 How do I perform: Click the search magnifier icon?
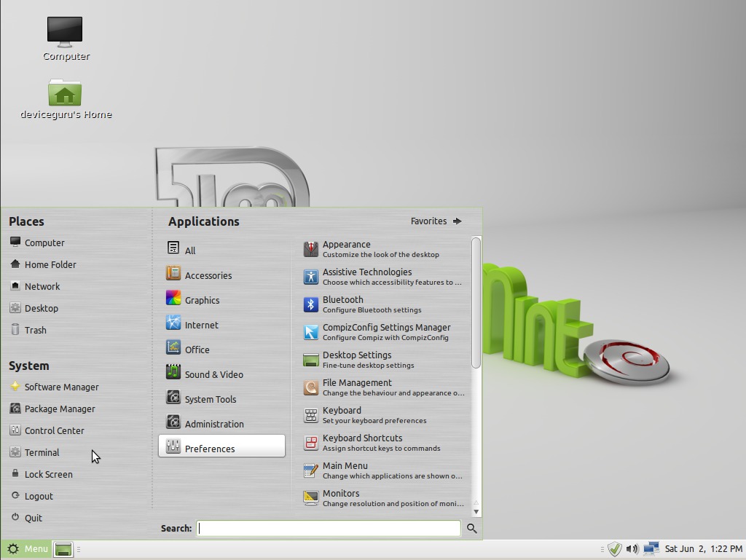tap(471, 528)
